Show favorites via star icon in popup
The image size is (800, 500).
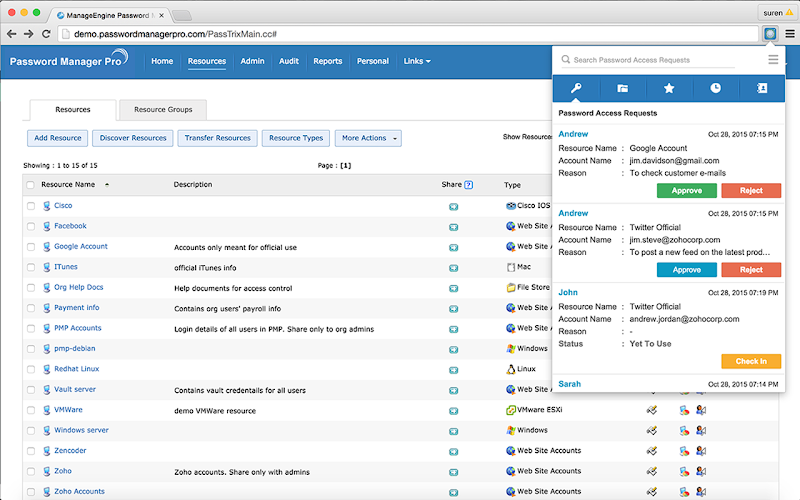tap(669, 88)
